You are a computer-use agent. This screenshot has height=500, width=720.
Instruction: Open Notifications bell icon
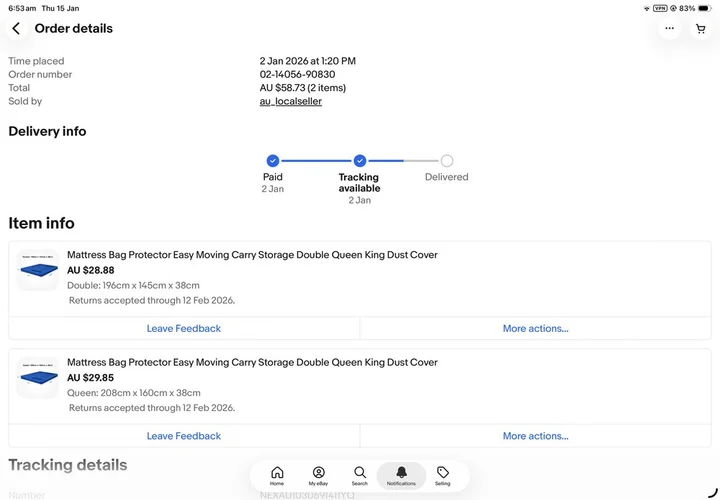(x=401, y=476)
